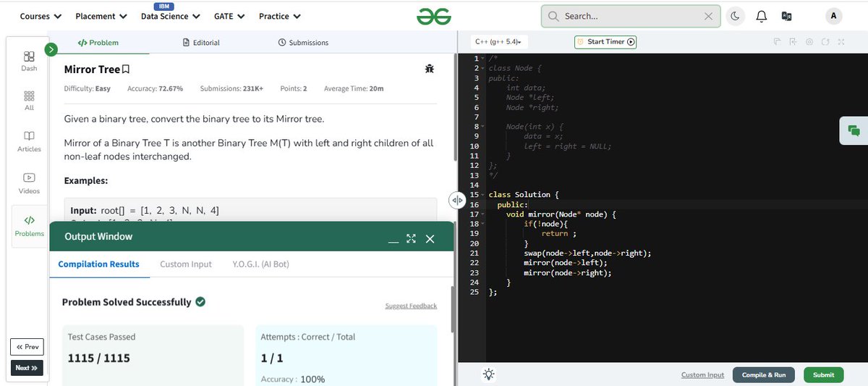868x386 pixels.
Task: Expand the GATE menu
Action: coord(229,16)
